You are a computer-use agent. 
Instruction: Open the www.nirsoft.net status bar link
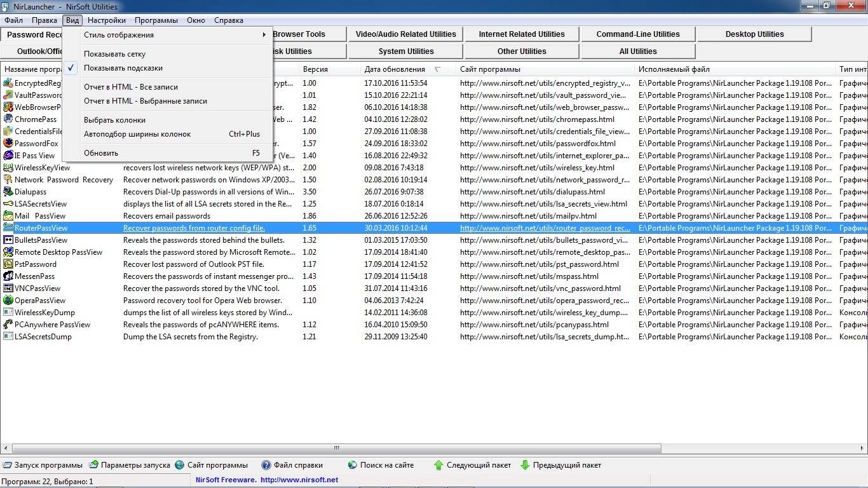click(299, 480)
